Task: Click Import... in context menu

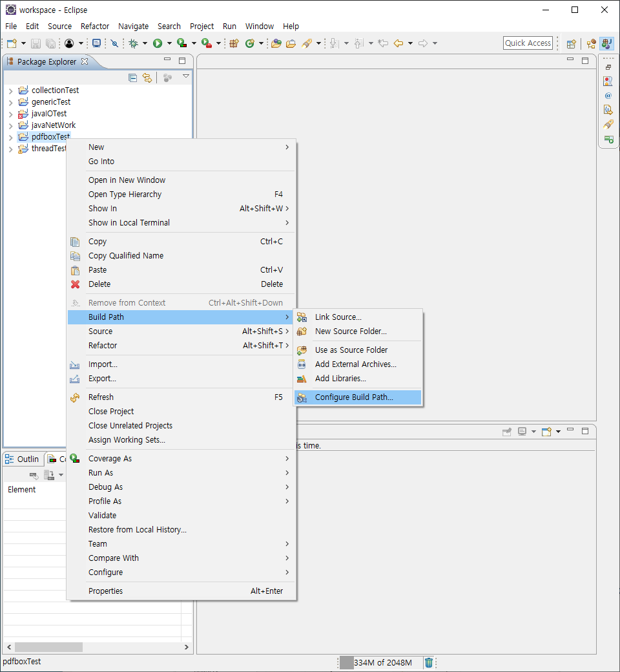Action: click(181, 364)
